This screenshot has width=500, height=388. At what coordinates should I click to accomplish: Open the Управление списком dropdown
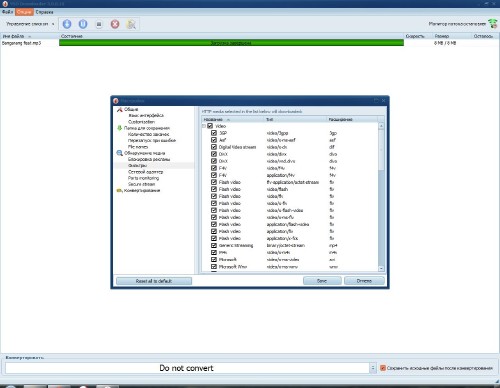30,24
